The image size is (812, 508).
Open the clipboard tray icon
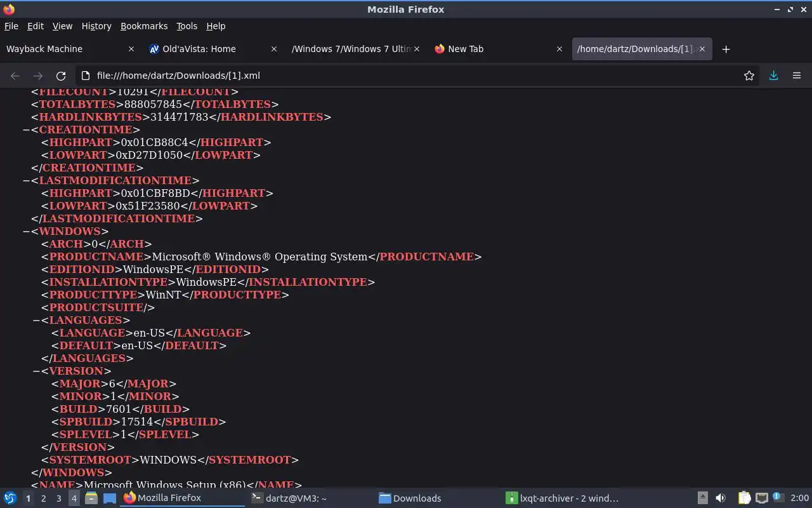pyautogui.click(x=744, y=498)
